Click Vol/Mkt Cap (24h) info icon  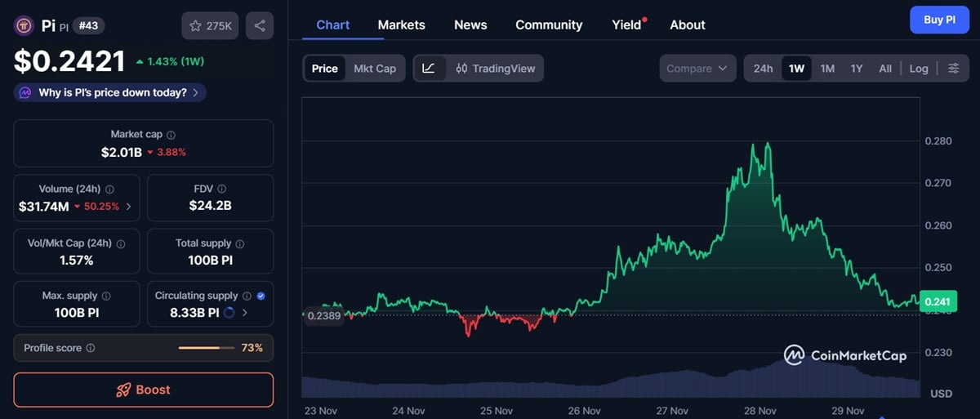[121, 243]
